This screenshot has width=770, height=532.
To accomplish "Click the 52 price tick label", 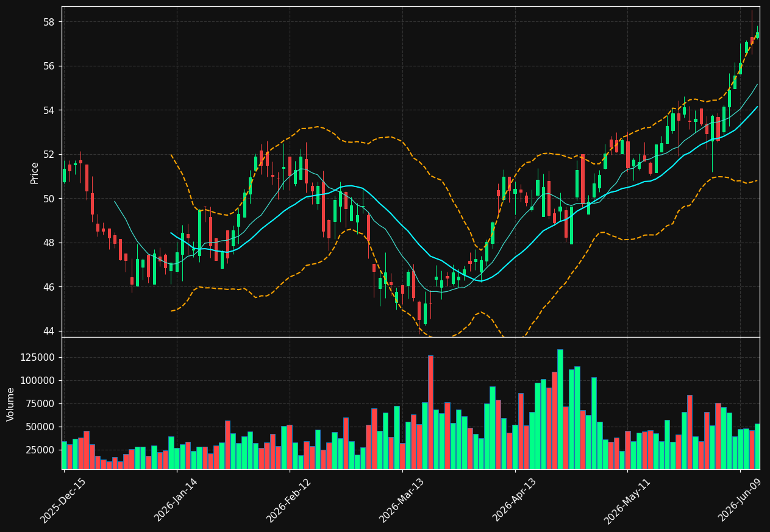I will click(48, 155).
